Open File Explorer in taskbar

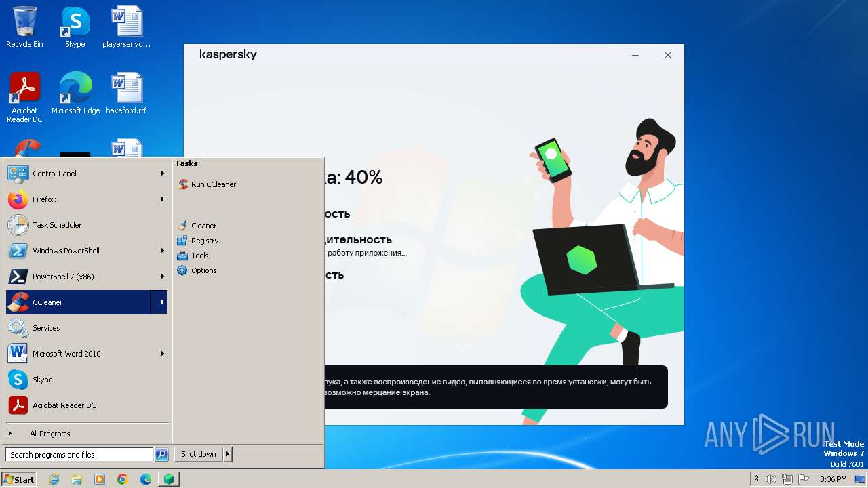click(77, 479)
